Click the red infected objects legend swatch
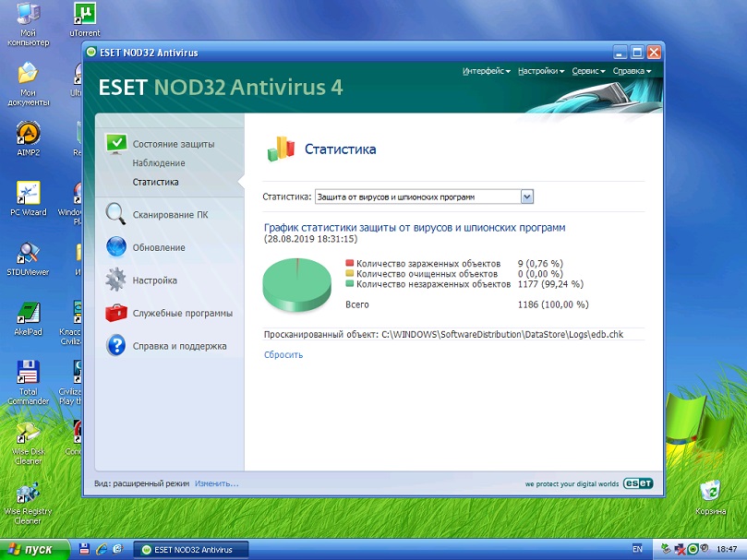This screenshot has width=747, height=560. pos(350,263)
